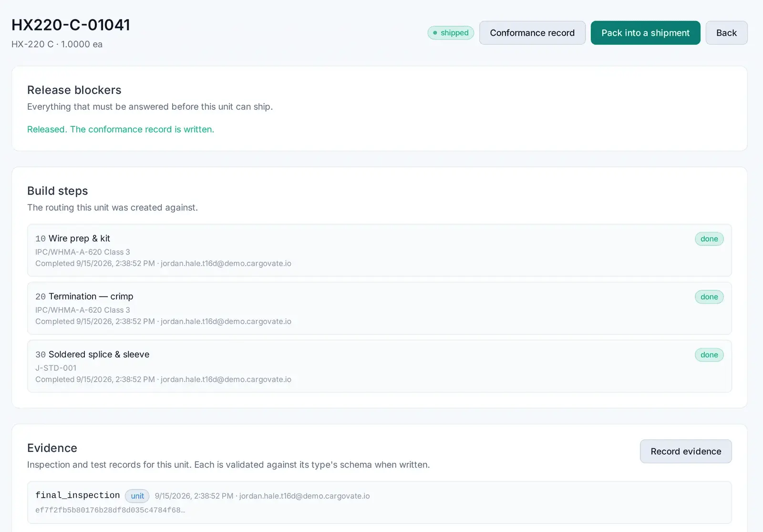Click the Released conformance record message
The image size is (763, 532).
(x=121, y=130)
